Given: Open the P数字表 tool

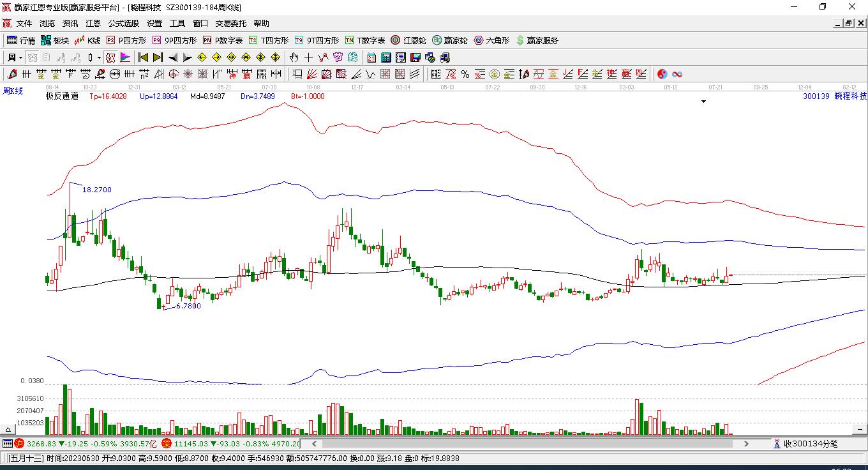Looking at the screenshot, I should [223, 40].
